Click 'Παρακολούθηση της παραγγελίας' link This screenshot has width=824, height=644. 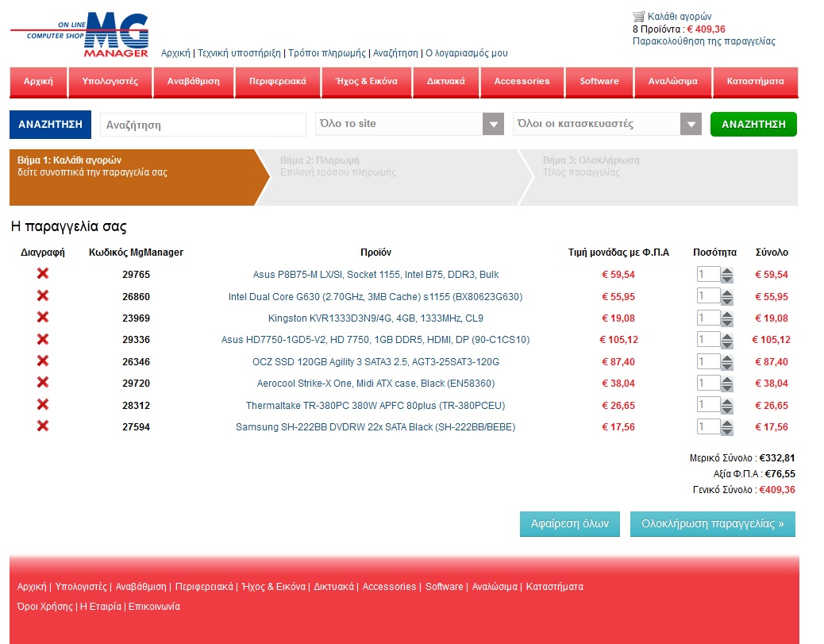coord(703,41)
